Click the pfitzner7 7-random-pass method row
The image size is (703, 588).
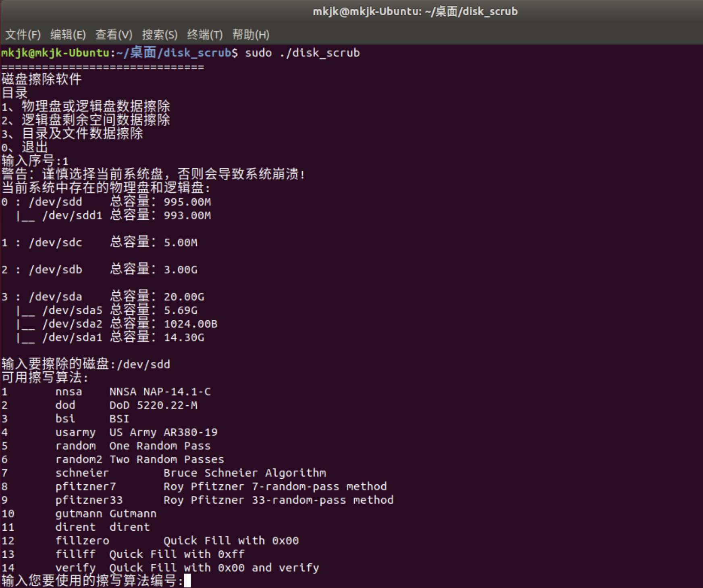(x=194, y=486)
